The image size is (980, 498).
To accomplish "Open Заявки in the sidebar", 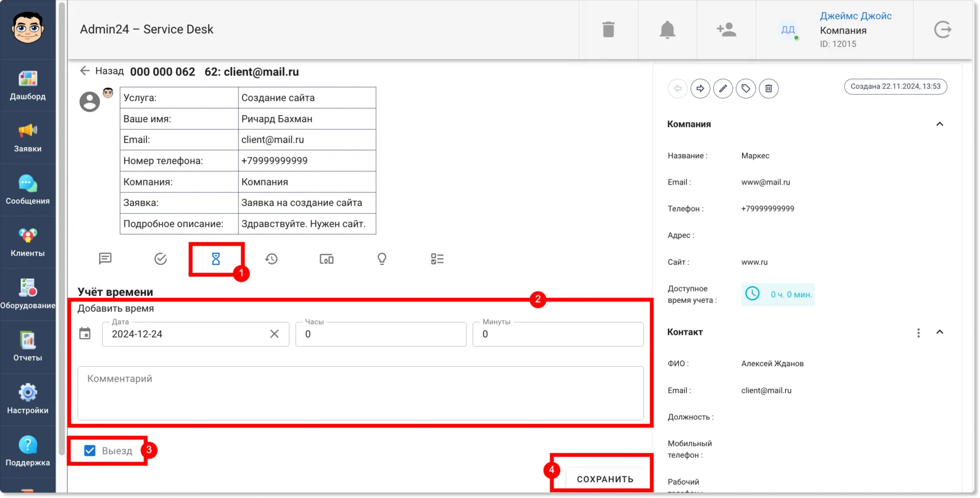I will (27, 138).
